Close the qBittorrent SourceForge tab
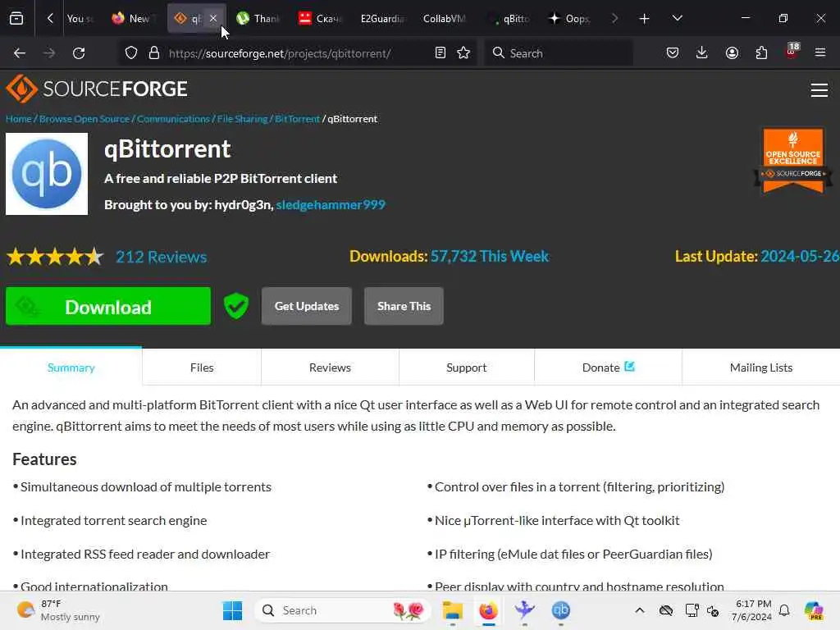The width and height of the screenshot is (840, 630). point(213,18)
